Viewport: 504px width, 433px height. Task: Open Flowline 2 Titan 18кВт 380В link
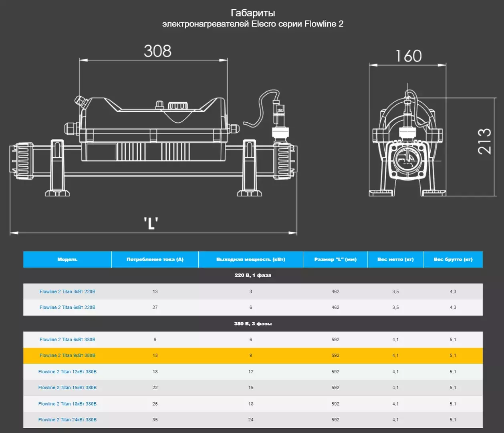[x=67, y=404]
